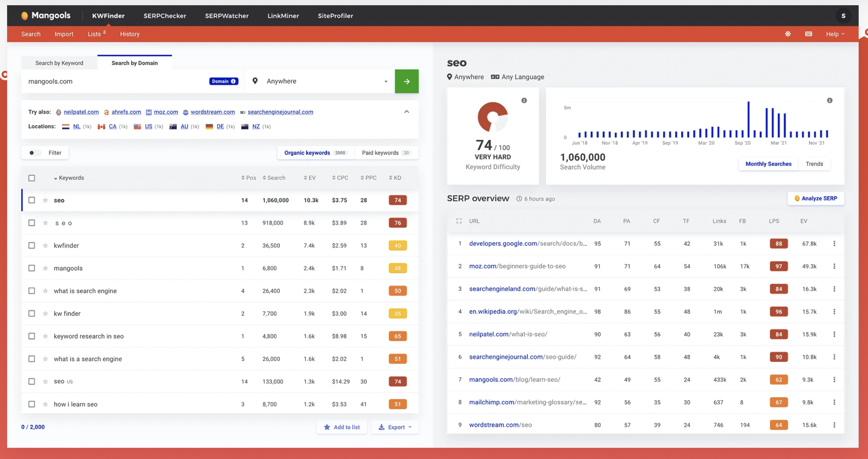Click the Analyze SERP button
This screenshot has width=868, height=459.
pos(816,199)
